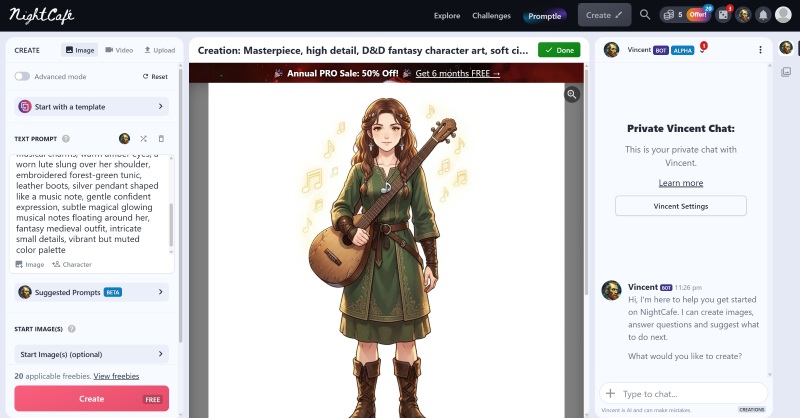Click the NightCafe logo

click(x=41, y=15)
